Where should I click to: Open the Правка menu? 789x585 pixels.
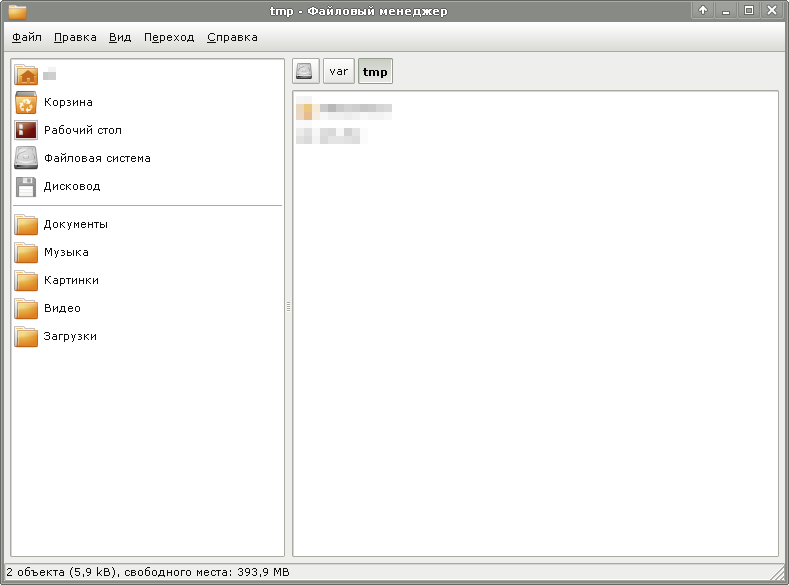(75, 37)
